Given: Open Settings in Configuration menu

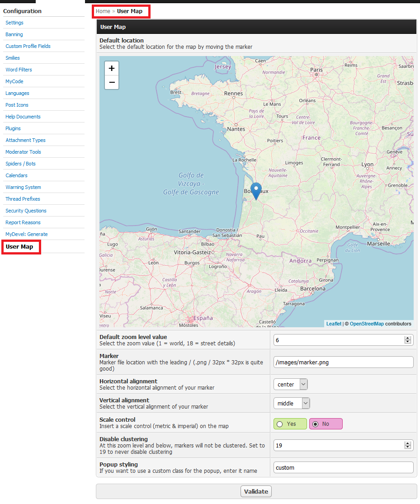Looking at the screenshot, I should [x=14, y=23].
